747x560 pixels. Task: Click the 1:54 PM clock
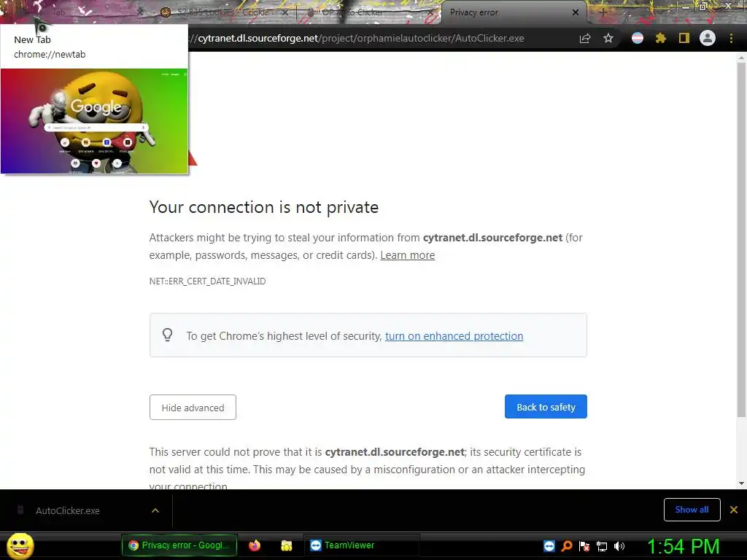click(683, 546)
